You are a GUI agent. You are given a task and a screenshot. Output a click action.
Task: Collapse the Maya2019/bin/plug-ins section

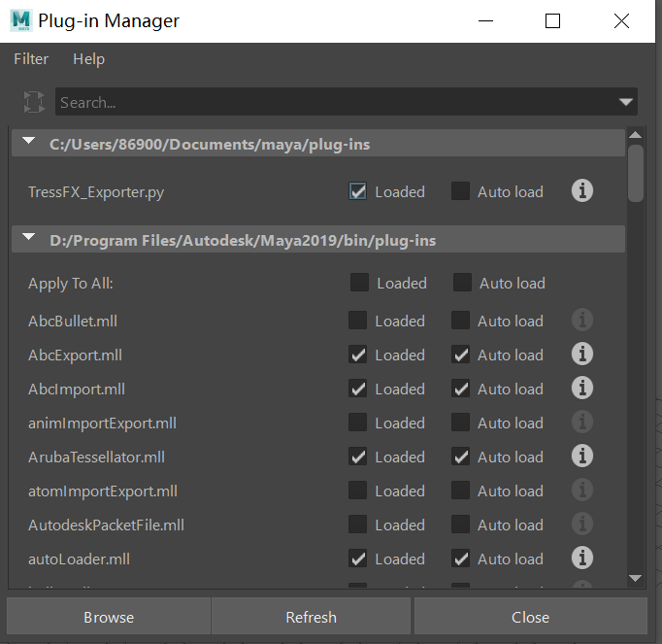pyautogui.click(x=28, y=239)
